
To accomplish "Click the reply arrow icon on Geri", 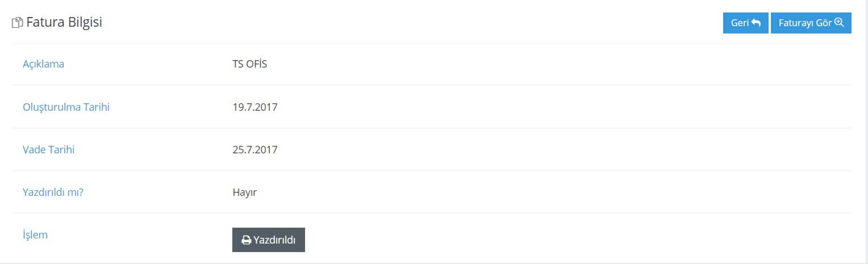I will (x=756, y=23).
